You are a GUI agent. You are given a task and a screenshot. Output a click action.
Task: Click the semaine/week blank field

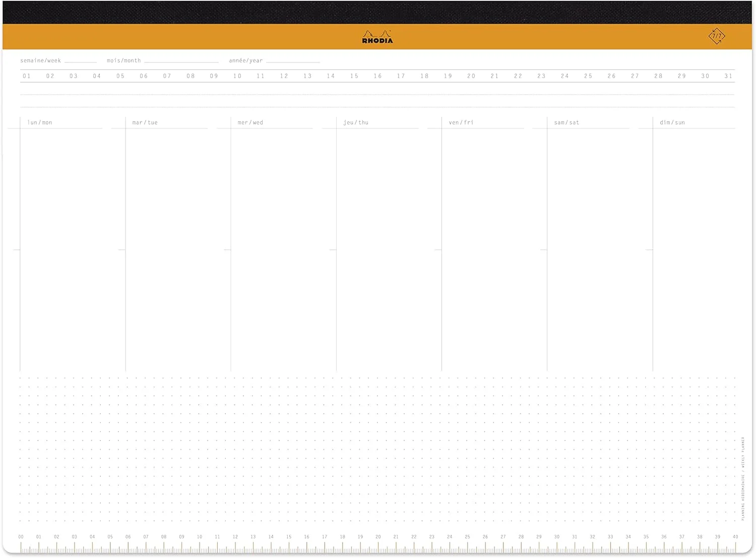click(x=81, y=60)
